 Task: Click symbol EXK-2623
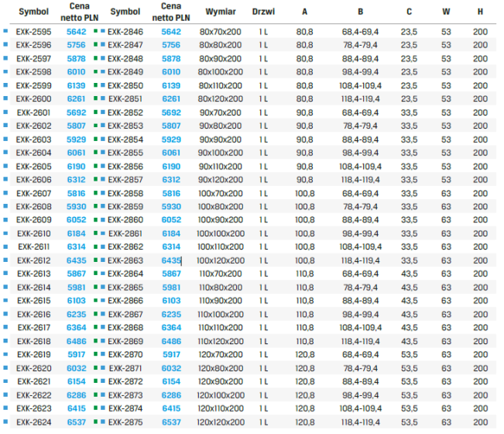[33, 409]
